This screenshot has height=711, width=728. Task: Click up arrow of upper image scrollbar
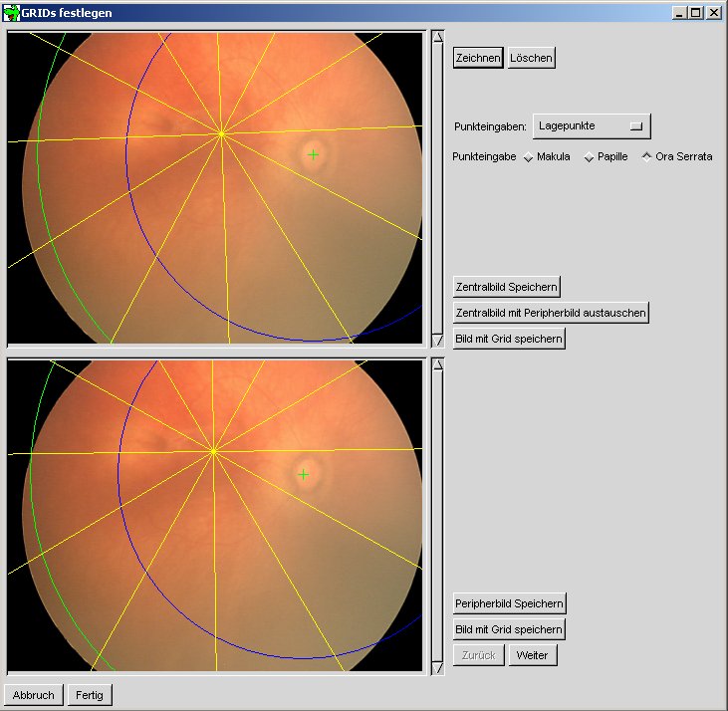point(438,37)
